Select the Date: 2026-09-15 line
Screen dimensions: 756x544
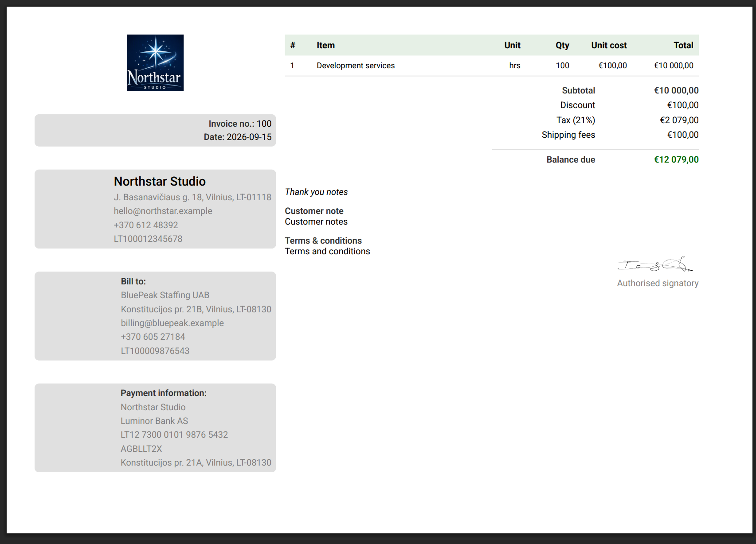coord(238,137)
